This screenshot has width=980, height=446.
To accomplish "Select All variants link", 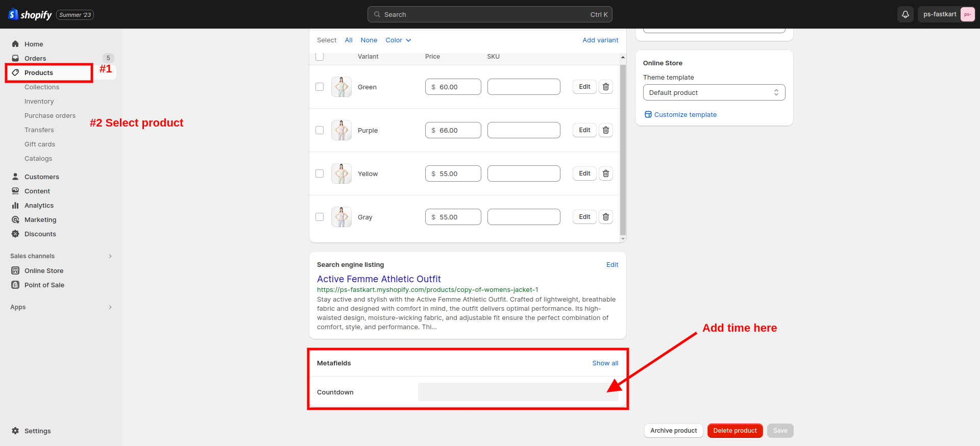I will [349, 40].
